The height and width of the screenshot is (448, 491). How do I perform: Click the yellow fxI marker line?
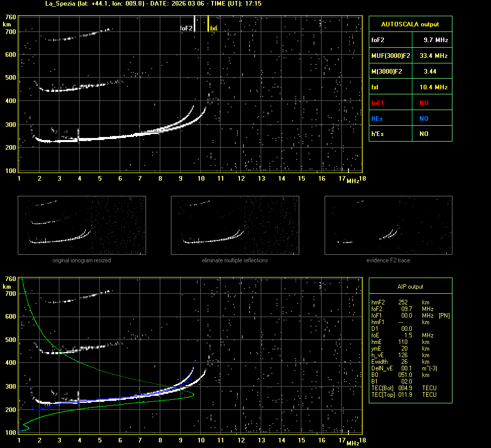208,24
